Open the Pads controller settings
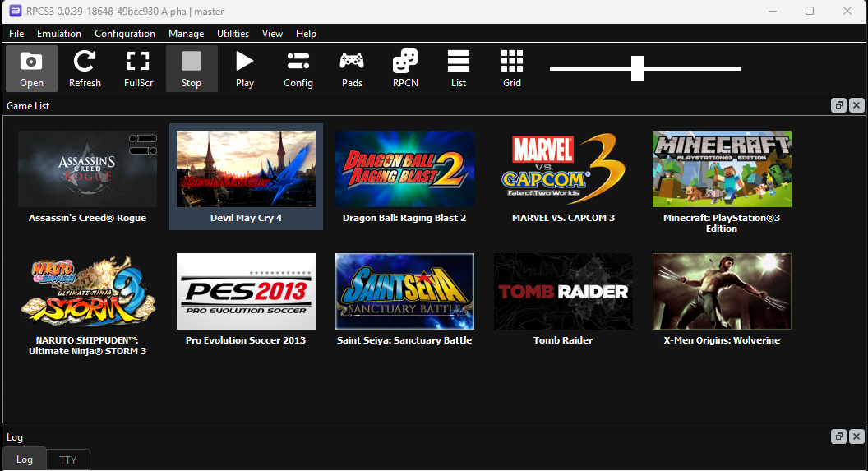This screenshot has height=471, width=868. [352, 68]
